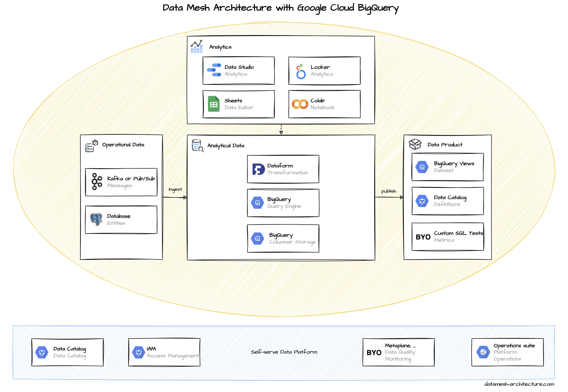Screen dimensions: 568x392
Task: Click the Analytics section heading
Action: (220, 47)
